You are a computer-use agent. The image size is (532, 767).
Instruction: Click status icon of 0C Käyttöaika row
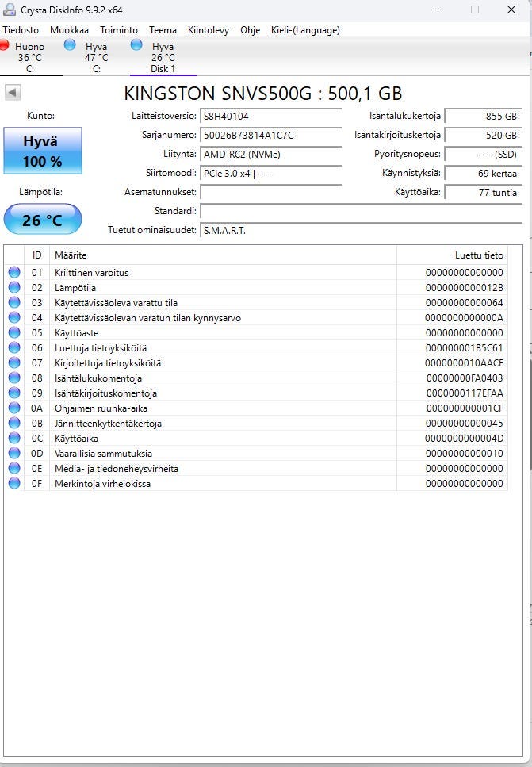pyautogui.click(x=14, y=439)
